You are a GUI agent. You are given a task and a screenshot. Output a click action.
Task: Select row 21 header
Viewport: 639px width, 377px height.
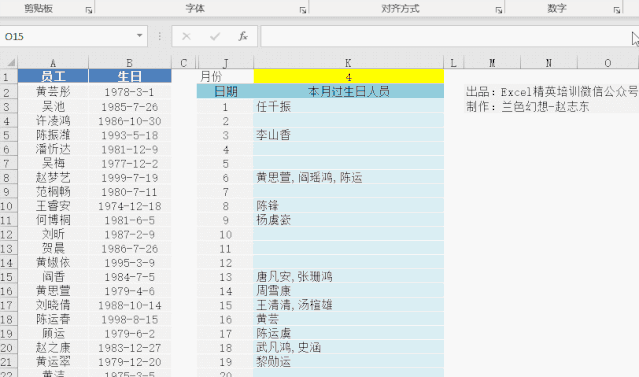9,362
